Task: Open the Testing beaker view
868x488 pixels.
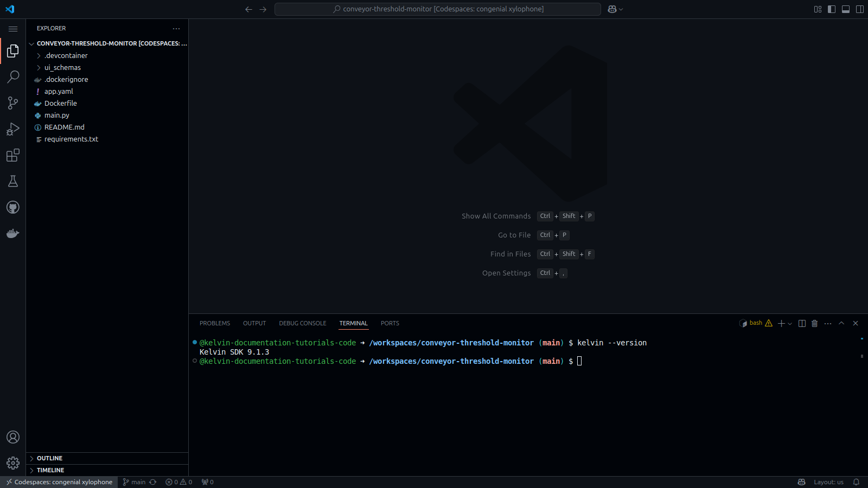Action: point(13,181)
